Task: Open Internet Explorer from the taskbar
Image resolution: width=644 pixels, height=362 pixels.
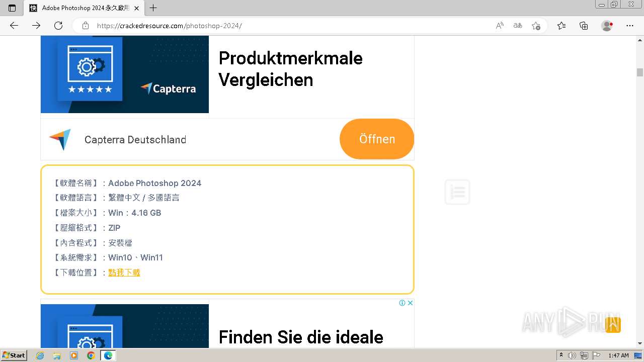Action: click(x=40, y=355)
